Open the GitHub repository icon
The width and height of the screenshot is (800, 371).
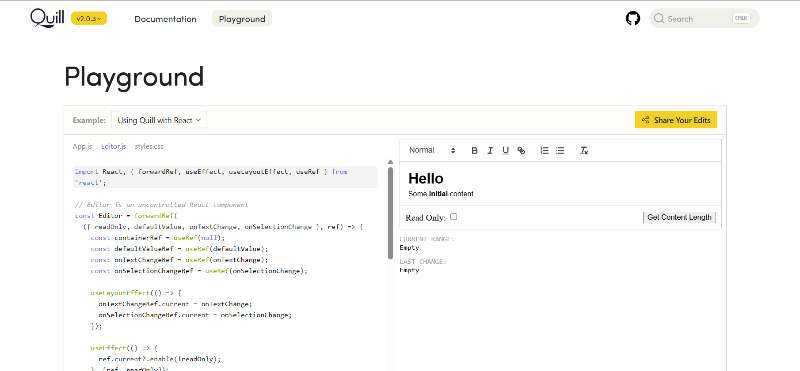(x=633, y=19)
